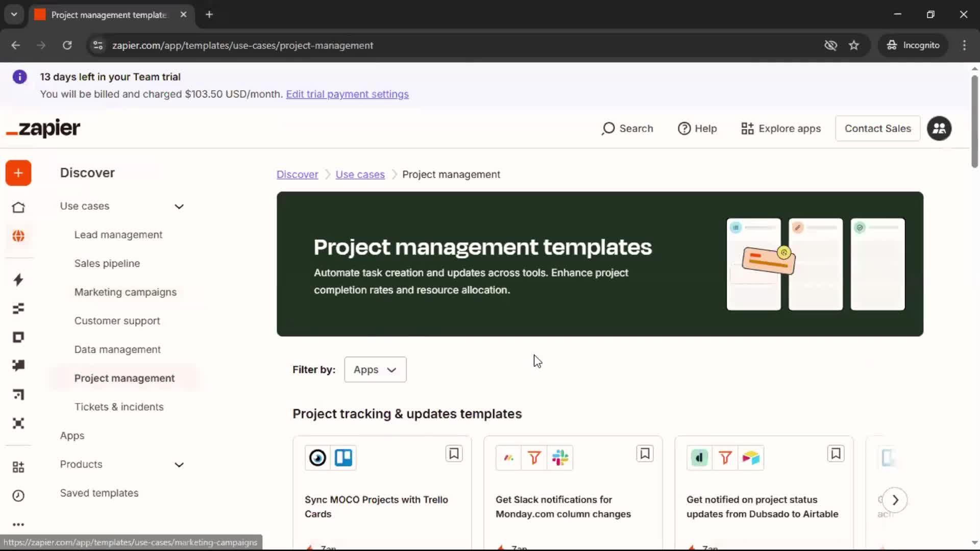Click the page vertical scrollbar thumb
Image resolution: width=980 pixels, height=551 pixels.
974,121
